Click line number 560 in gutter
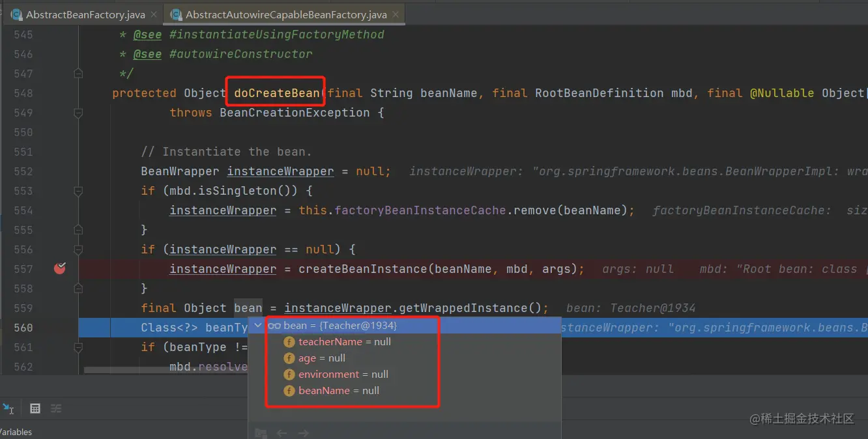 [x=23, y=328]
